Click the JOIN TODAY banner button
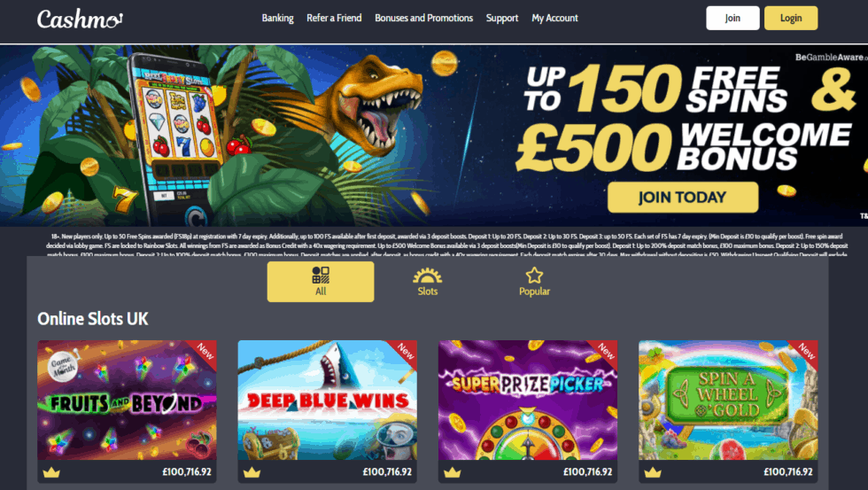This screenshot has height=490, width=868. coord(683,197)
